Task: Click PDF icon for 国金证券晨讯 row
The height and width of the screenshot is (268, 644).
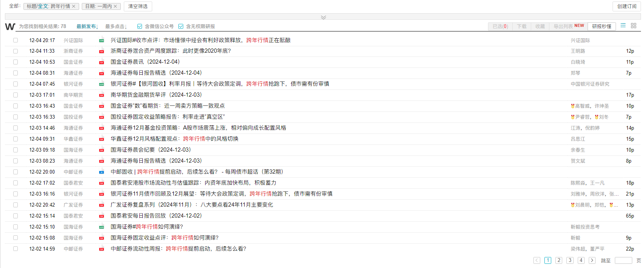Action: tap(101, 62)
